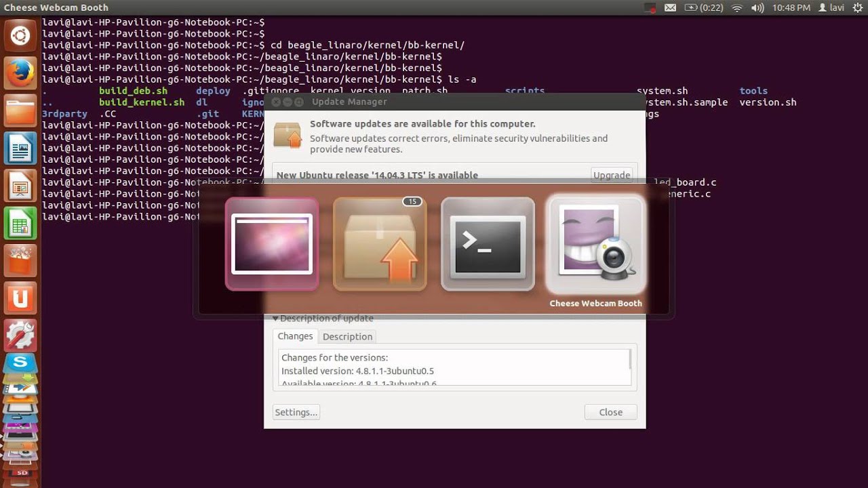This screenshot has height=488, width=868.
Task: Click Upgrade for Ubuntu 14.04.3 LTS
Action: [x=612, y=174]
